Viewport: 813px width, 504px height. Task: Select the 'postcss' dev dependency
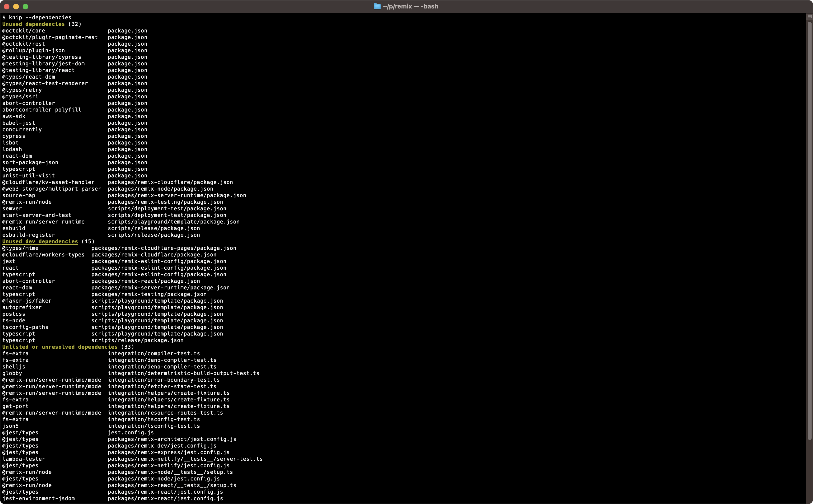14,314
